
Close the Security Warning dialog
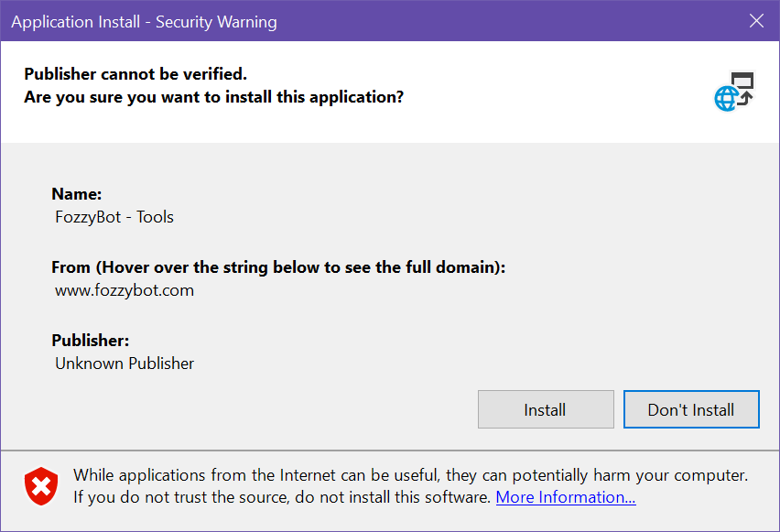pyautogui.click(x=756, y=21)
